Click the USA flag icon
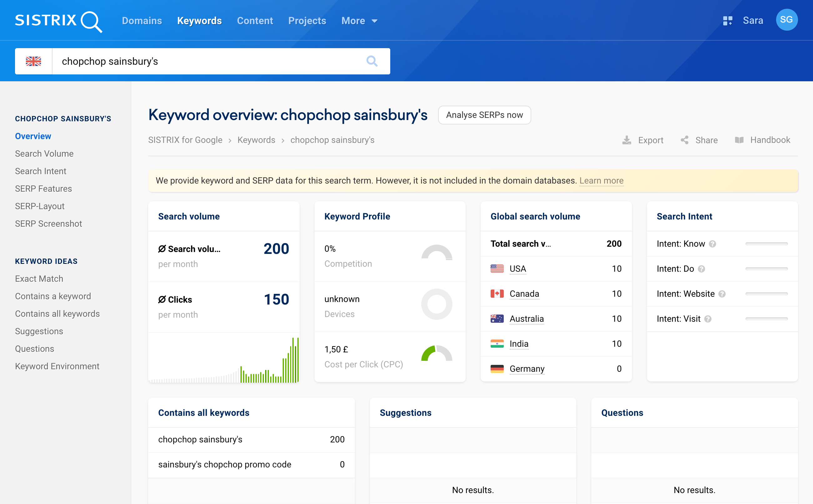The image size is (813, 504). tap(497, 269)
